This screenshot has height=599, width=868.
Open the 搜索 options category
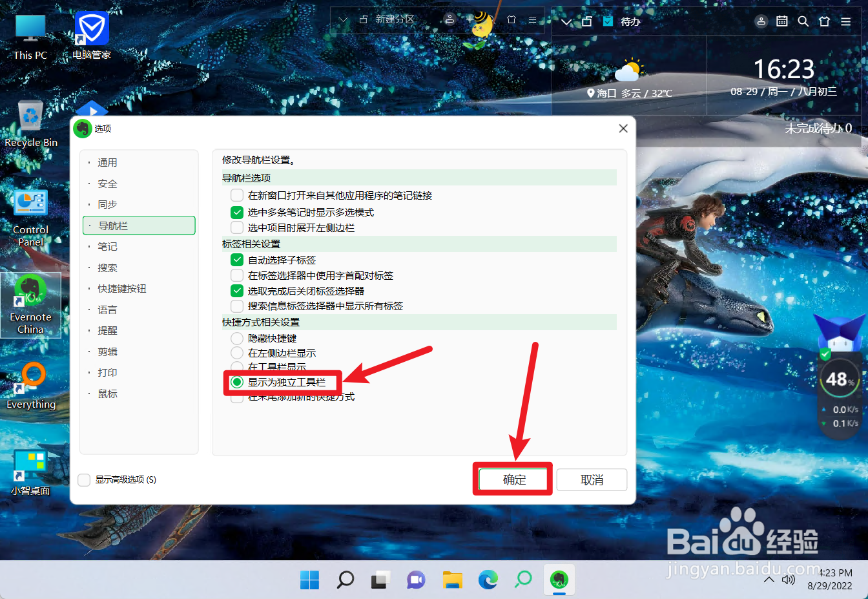point(139,268)
